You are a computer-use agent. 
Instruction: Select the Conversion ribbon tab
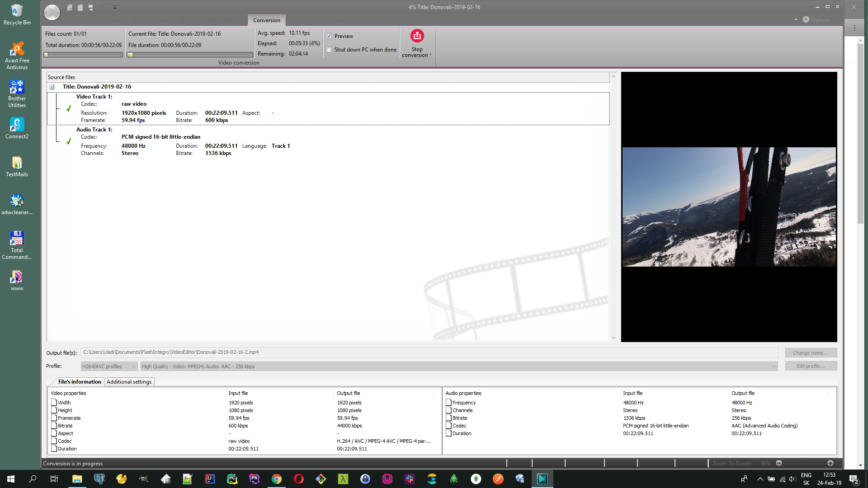(266, 20)
